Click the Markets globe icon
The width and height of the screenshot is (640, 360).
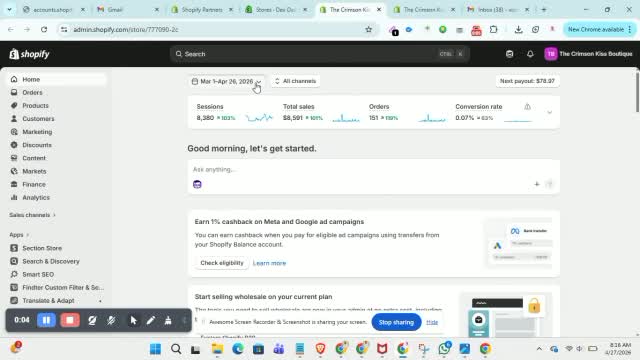pos(14,171)
